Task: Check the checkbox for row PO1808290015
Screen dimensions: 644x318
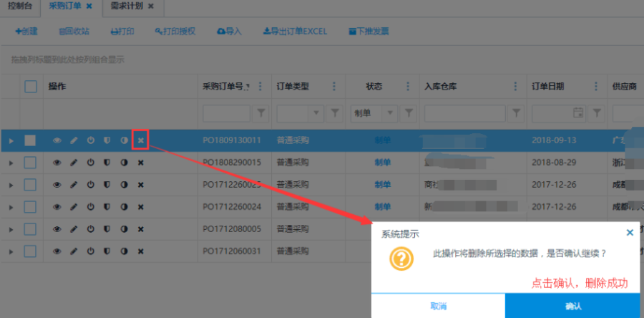Action: [31, 163]
